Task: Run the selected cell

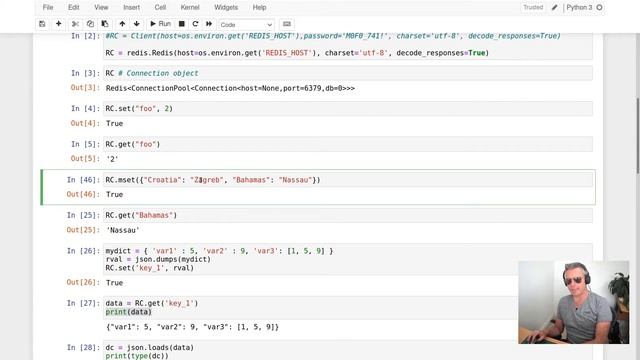Action: click(160, 24)
